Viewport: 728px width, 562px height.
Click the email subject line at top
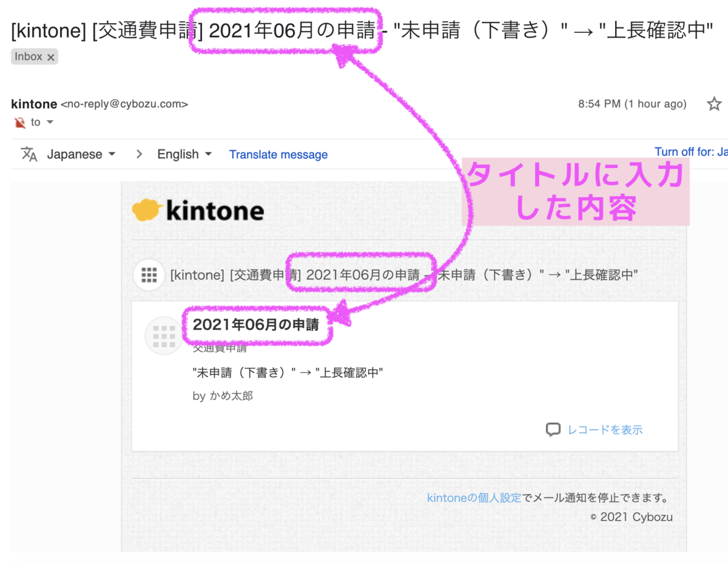[362, 31]
